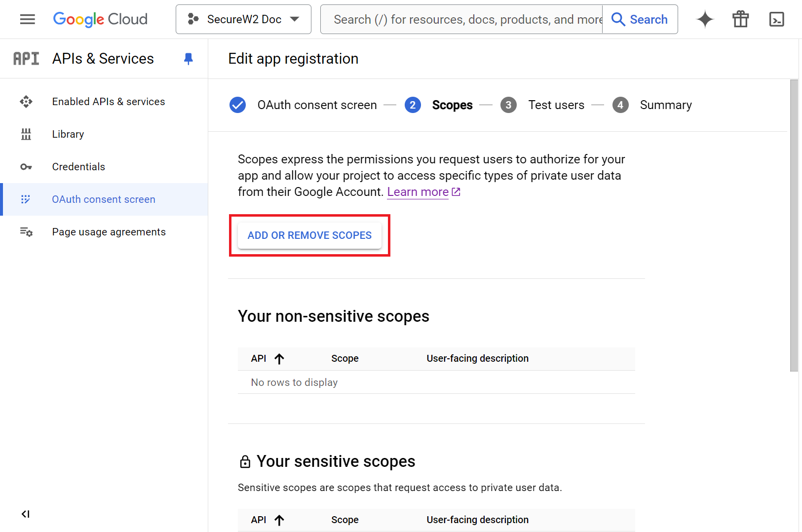The width and height of the screenshot is (802, 532).
Task: Collapse the left navigation sidebar
Action: 26,514
